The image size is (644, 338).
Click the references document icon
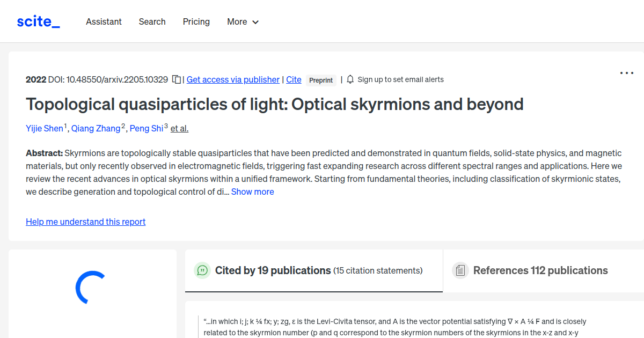pyautogui.click(x=460, y=270)
